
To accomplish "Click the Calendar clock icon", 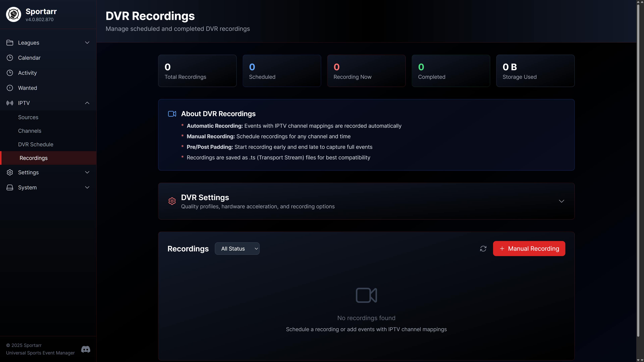I will [10, 58].
